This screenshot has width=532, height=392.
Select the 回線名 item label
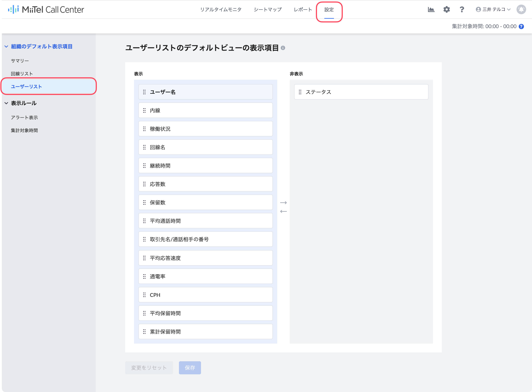(157, 147)
